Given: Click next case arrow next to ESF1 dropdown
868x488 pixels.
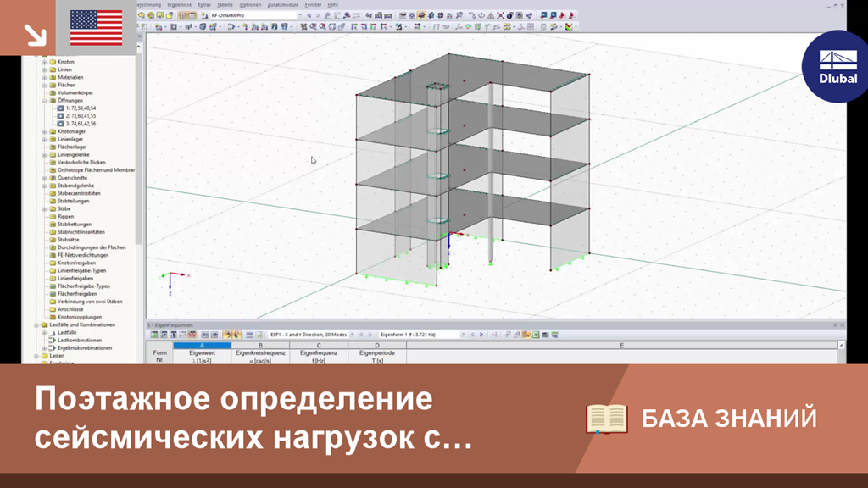Looking at the screenshot, I should point(370,335).
